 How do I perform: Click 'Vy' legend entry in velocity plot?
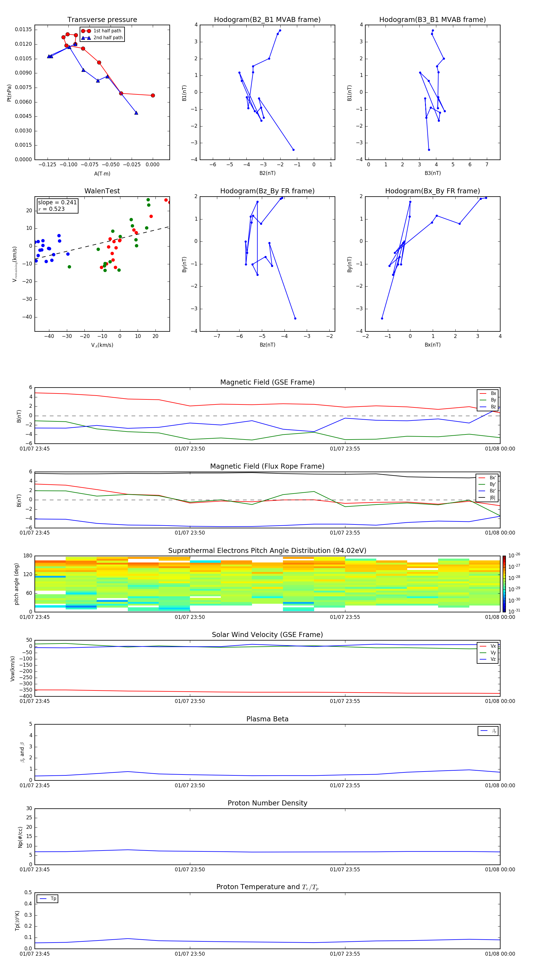488,652
